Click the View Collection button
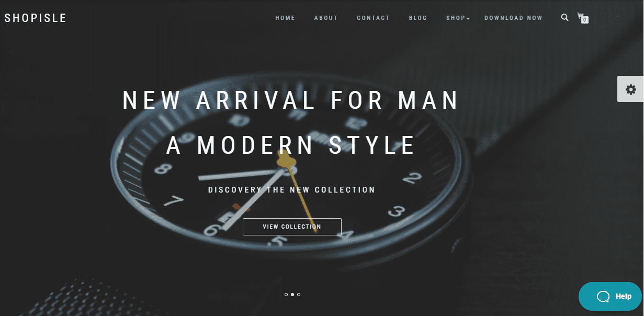This screenshot has width=644, height=316. pyautogui.click(x=292, y=227)
